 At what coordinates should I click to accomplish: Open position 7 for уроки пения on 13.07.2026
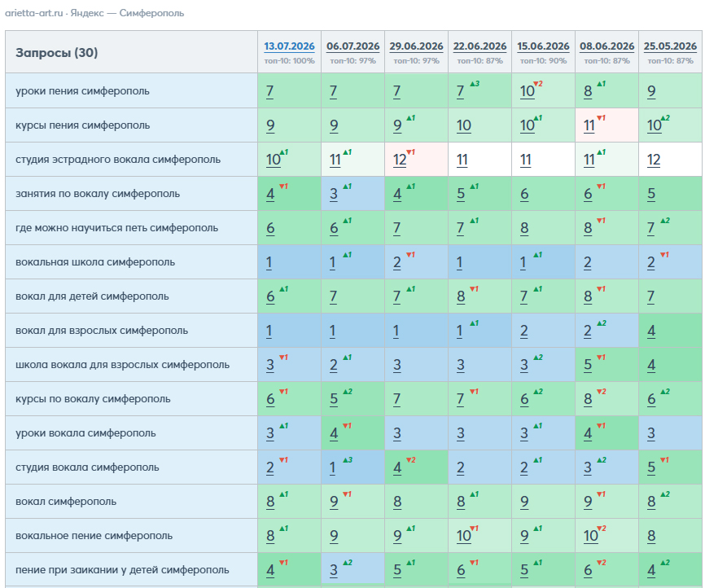click(269, 91)
